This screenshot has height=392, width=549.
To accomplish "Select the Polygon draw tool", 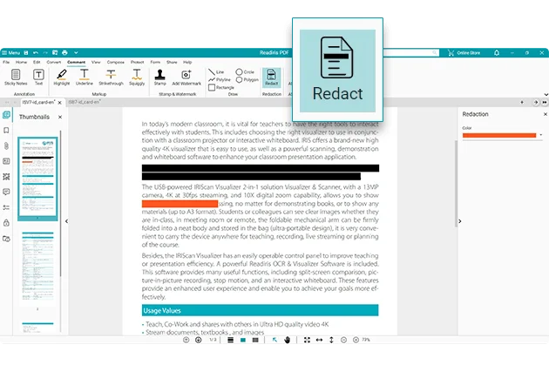I will coord(247,80).
